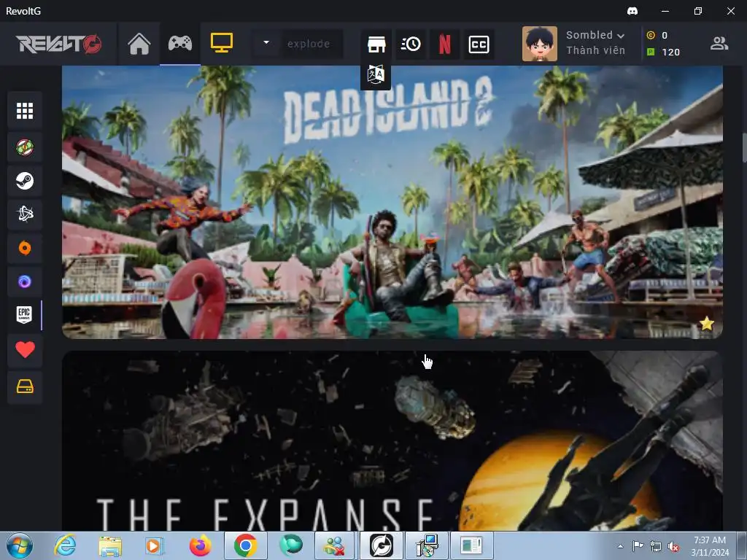The width and height of the screenshot is (747, 560).
Task: Open File Explorer from taskbar
Action: point(110,545)
